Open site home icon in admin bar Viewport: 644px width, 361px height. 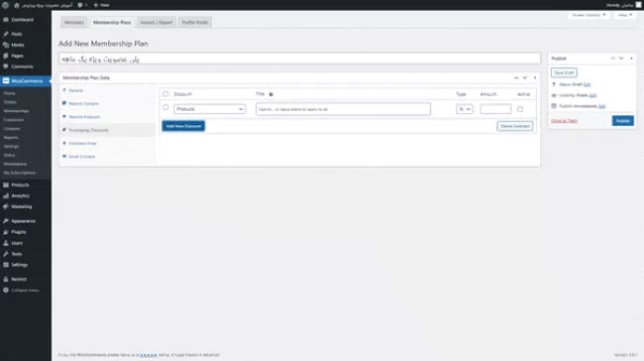tap(17, 5)
